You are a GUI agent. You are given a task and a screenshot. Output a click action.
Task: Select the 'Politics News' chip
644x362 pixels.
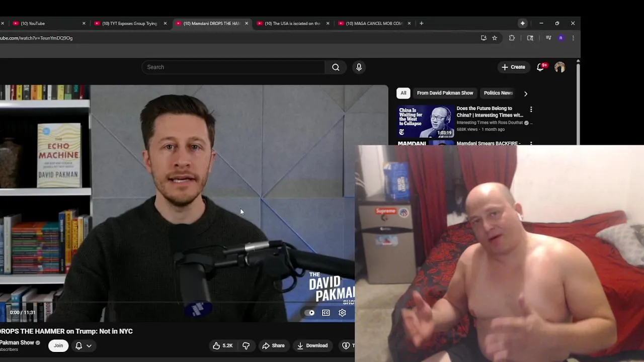pos(498,93)
